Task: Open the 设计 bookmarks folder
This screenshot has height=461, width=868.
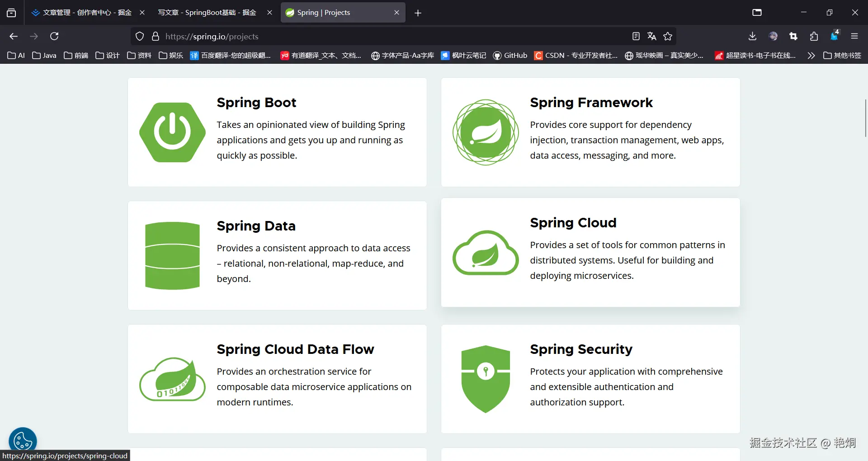Action: [108, 55]
